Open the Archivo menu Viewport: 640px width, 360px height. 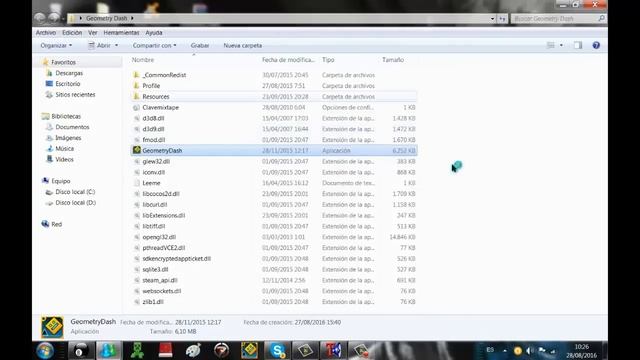click(46, 33)
